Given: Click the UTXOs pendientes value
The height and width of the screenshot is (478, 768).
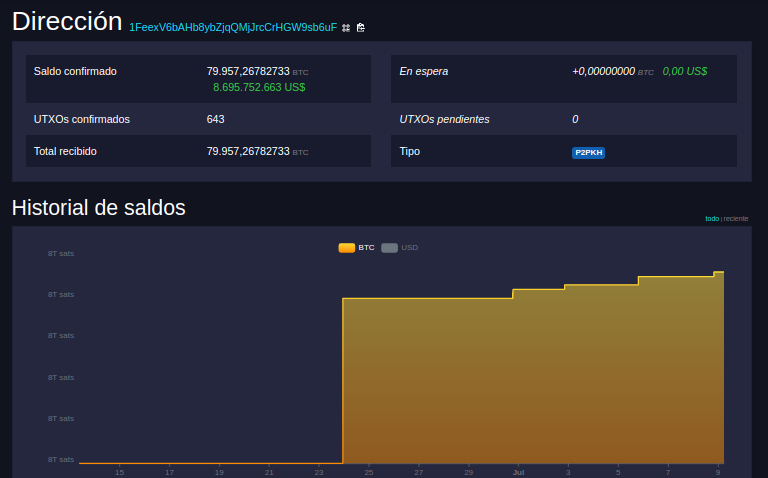Looking at the screenshot, I should (575, 119).
